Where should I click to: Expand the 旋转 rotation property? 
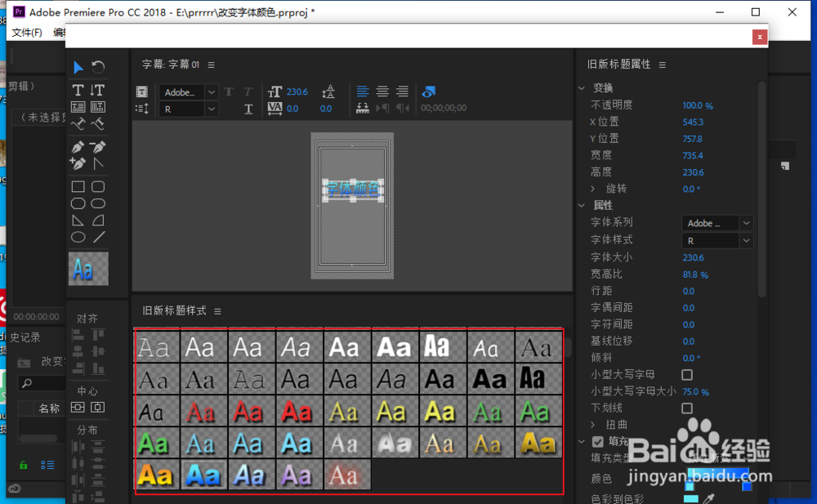pos(592,189)
